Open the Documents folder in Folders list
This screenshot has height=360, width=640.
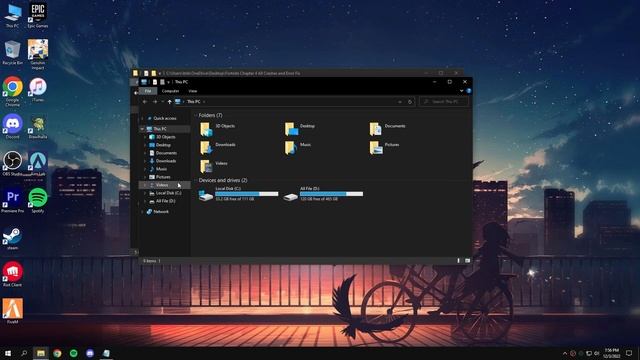[387, 129]
